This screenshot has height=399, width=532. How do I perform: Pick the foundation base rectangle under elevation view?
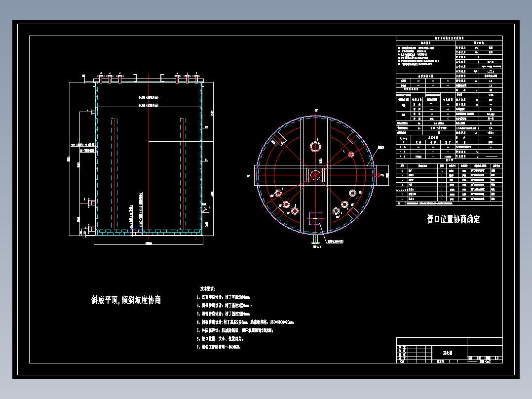pos(149,240)
